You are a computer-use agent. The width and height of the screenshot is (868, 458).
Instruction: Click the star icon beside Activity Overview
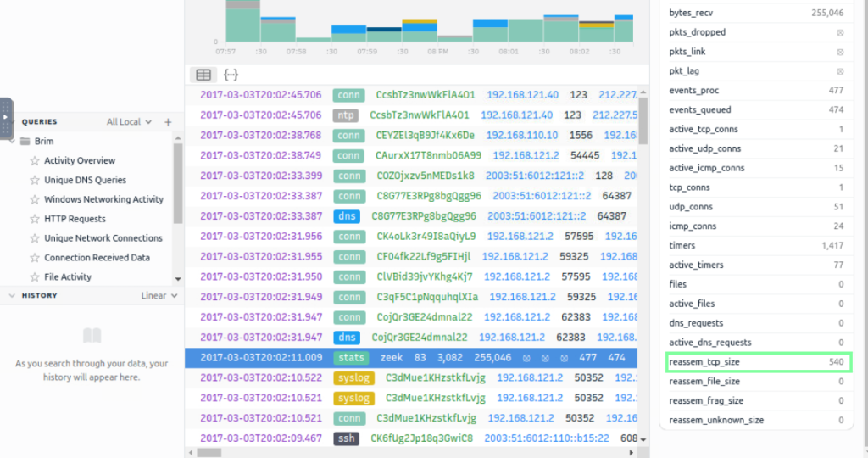35,161
